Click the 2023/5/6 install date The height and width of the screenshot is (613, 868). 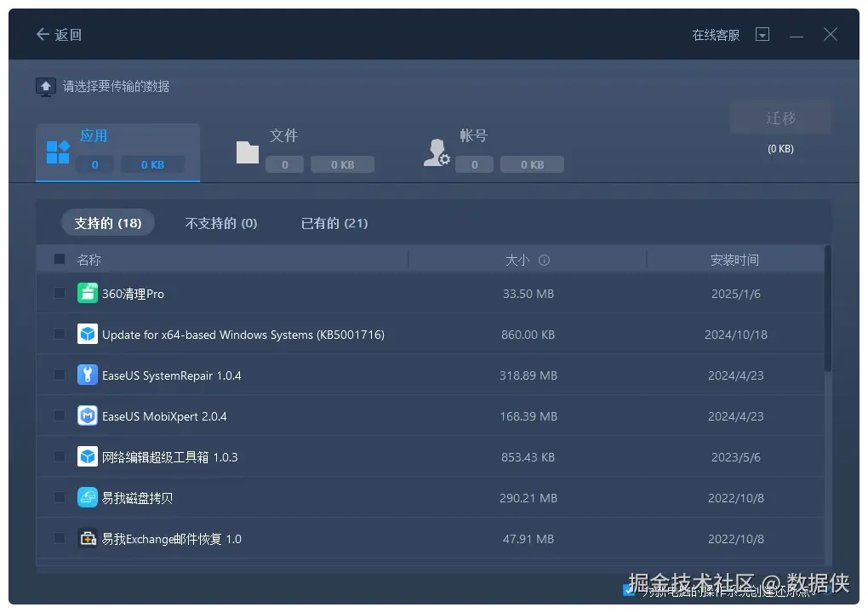[x=736, y=457]
